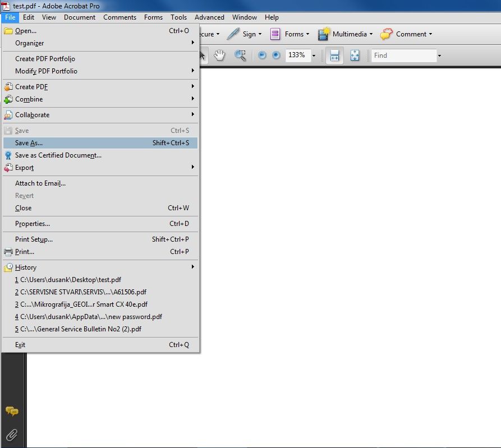Open the Window menu
The image size is (501, 448).
click(x=245, y=17)
